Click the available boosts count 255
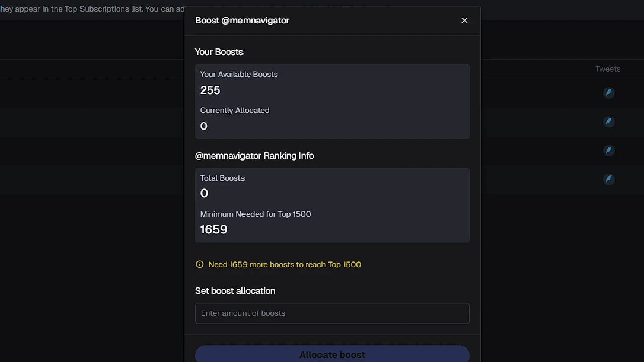The height and width of the screenshot is (362, 644). pos(210,90)
